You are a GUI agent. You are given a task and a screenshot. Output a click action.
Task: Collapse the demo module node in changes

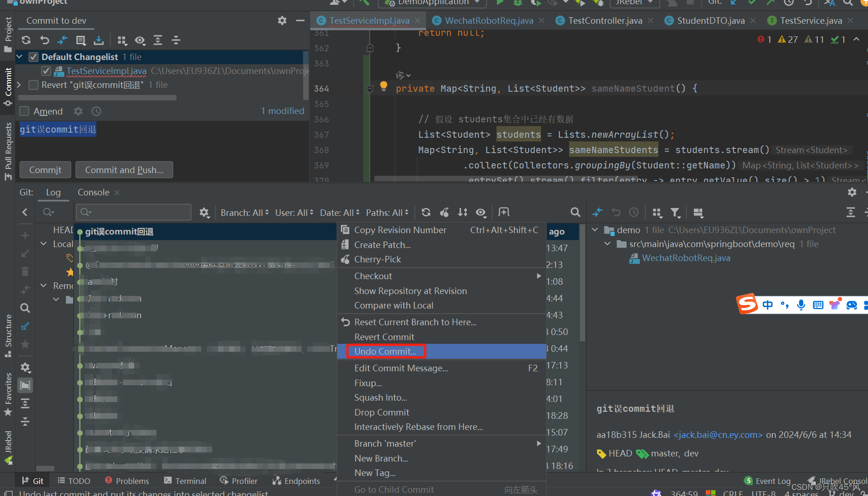pos(595,230)
